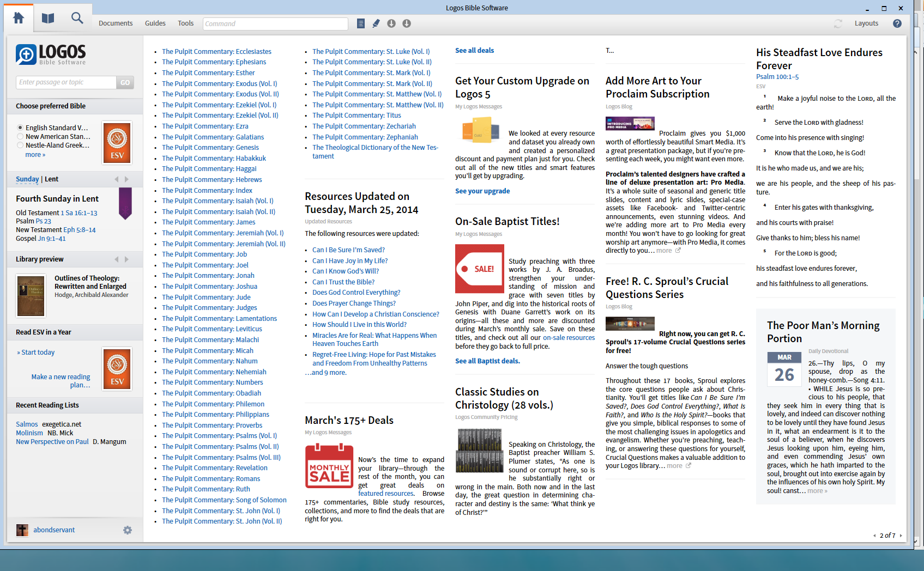Open Salmos reading list

click(27, 424)
